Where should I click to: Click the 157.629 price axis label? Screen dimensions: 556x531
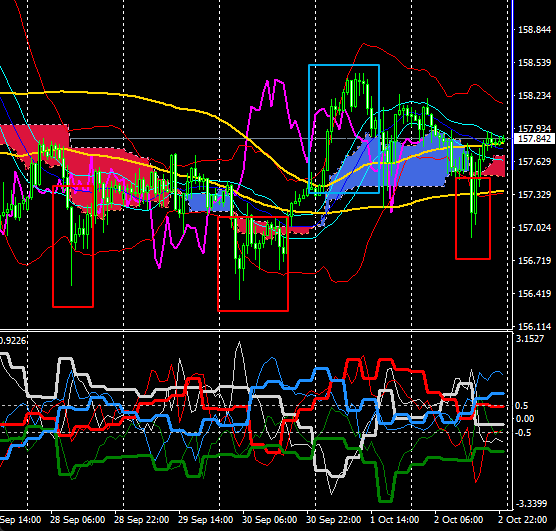(x=534, y=162)
